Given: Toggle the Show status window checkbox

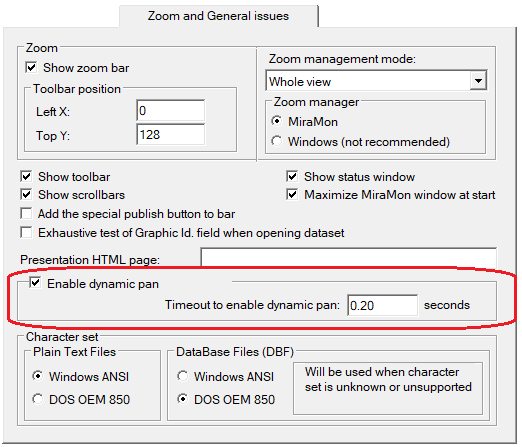Looking at the screenshot, I should 292,177.
